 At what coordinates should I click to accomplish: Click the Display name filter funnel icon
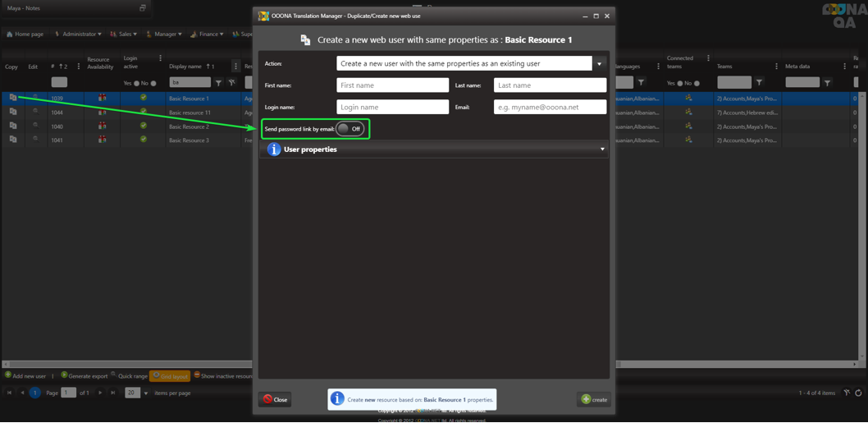(218, 83)
